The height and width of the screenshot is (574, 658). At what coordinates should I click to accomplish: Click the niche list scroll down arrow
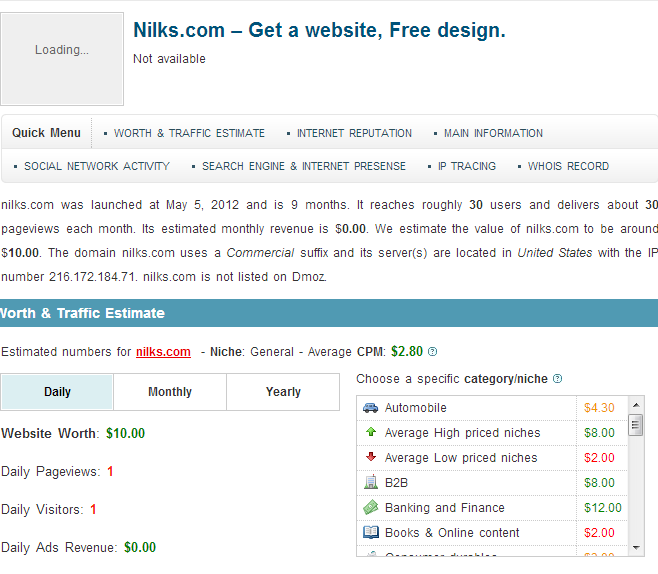(x=636, y=548)
